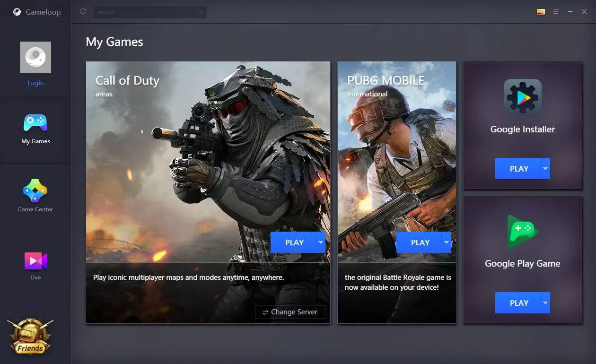Screen dimensions: 596x364
Task: Expand Call of Duty play options arrow
Action: coord(321,243)
